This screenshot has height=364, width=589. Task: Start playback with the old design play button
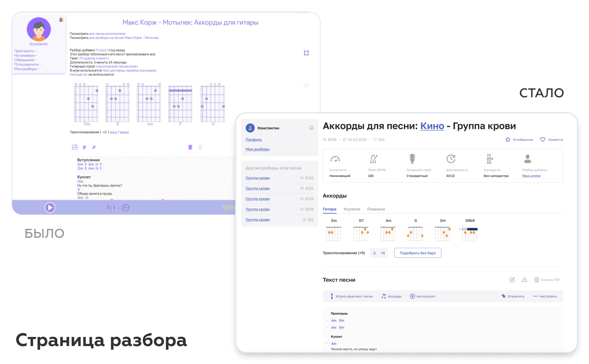coord(50,208)
